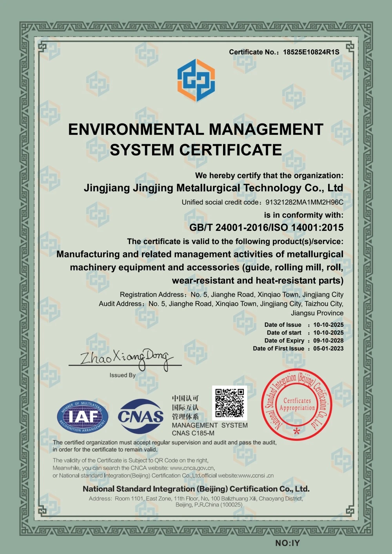Viewport: 392px width, 554px height.
Task: Click the "NO:IY" label
Action: 287,543
